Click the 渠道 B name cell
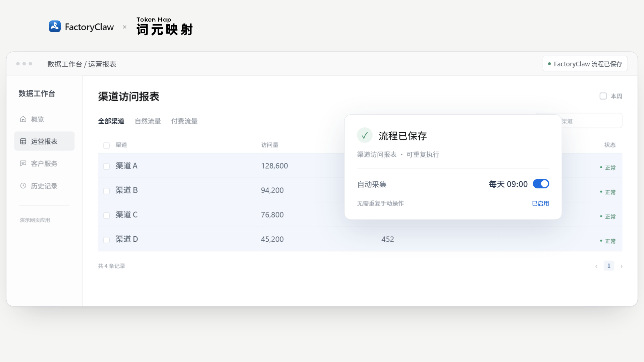The image size is (644, 362). (x=126, y=190)
